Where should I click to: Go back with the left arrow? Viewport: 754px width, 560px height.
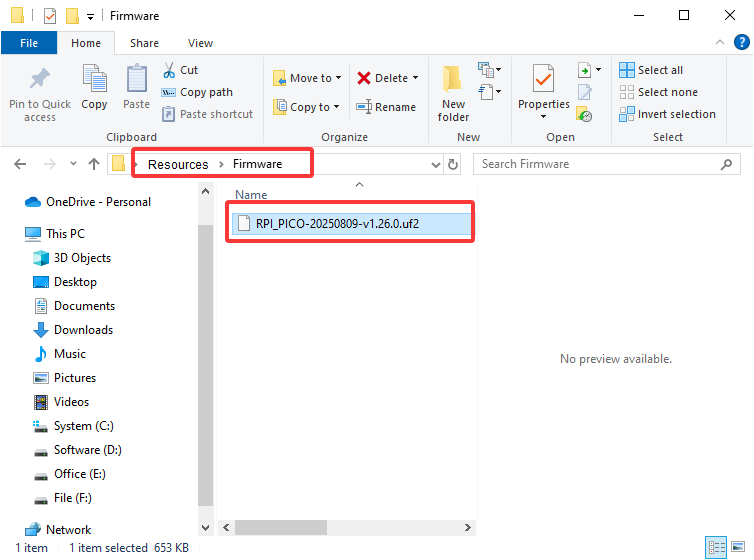20,164
